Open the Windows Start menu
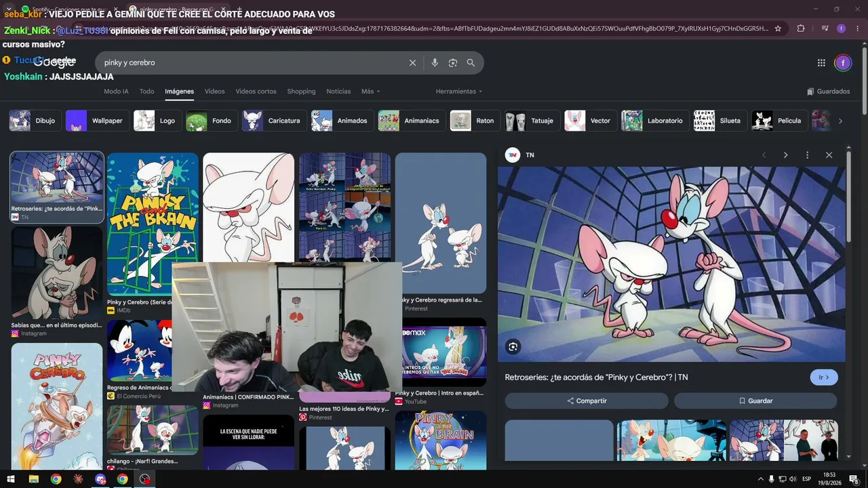 click(x=12, y=479)
